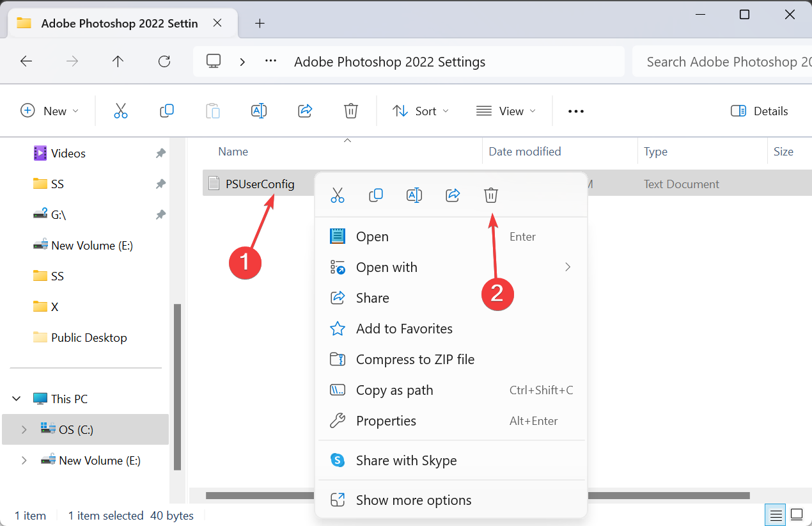The height and width of the screenshot is (526, 812).
Task: Go up one folder level
Action: tap(118, 61)
